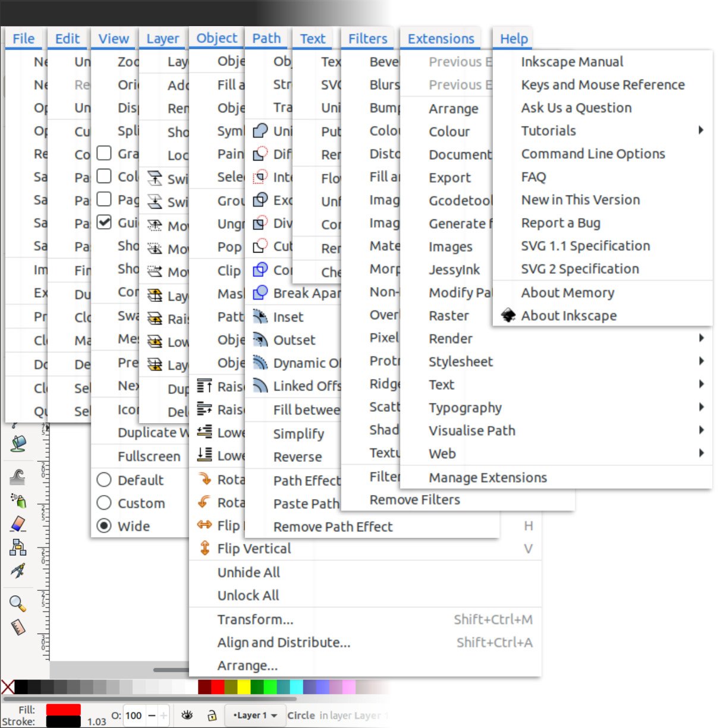Enable the Page Grid checkbox in View menu
Screen dimensions: 720x728
[104, 199]
